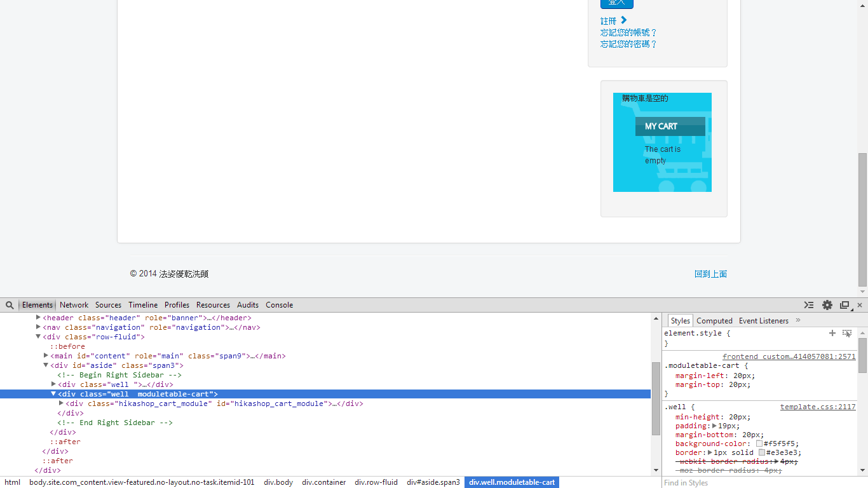Open the Console panel tab
This screenshot has width=868, height=488.
(x=279, y=305)
